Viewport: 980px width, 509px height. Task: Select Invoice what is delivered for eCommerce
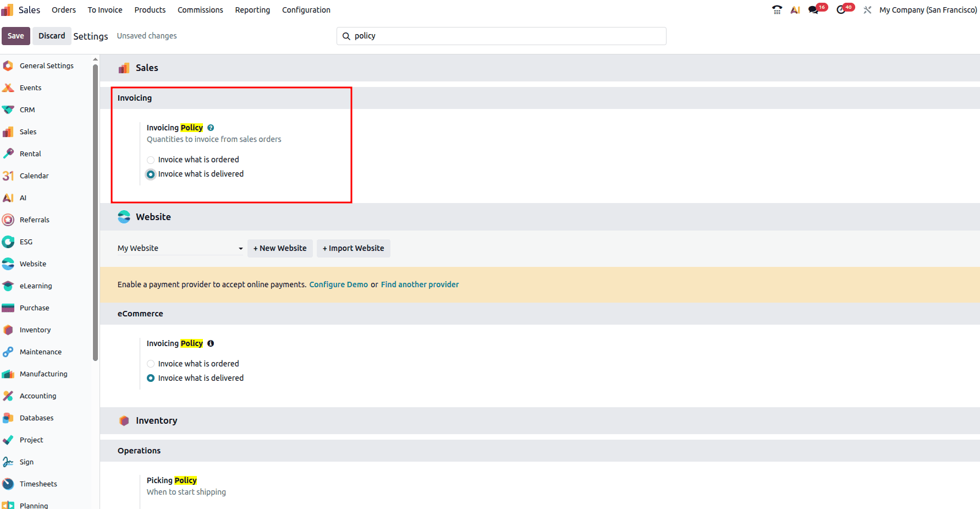click(151, 378)
